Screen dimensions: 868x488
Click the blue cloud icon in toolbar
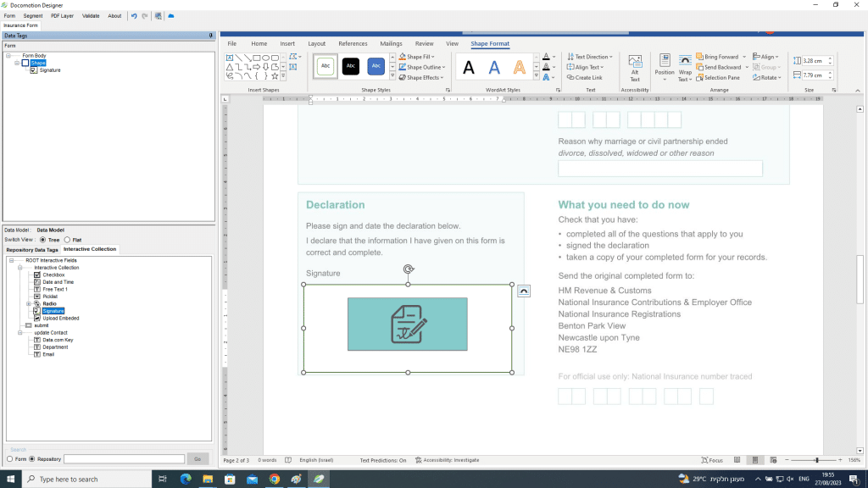click(x=171, y=16)
